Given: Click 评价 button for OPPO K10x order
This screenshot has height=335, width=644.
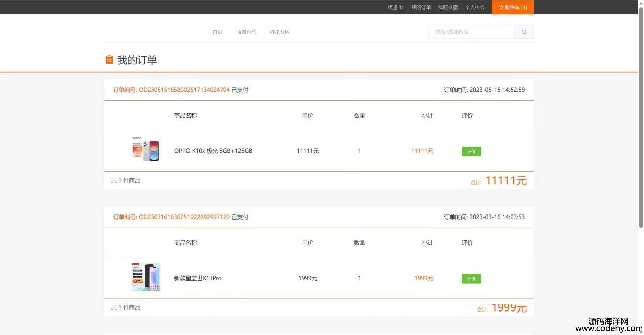Looking at the screenshot, I should tap(471, 151).
